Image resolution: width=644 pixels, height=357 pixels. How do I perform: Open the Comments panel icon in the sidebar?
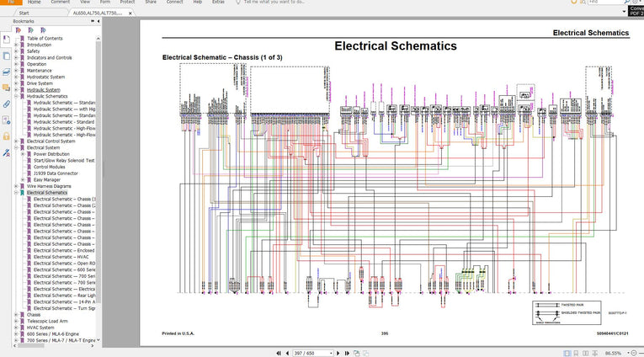tap(6, 88)
